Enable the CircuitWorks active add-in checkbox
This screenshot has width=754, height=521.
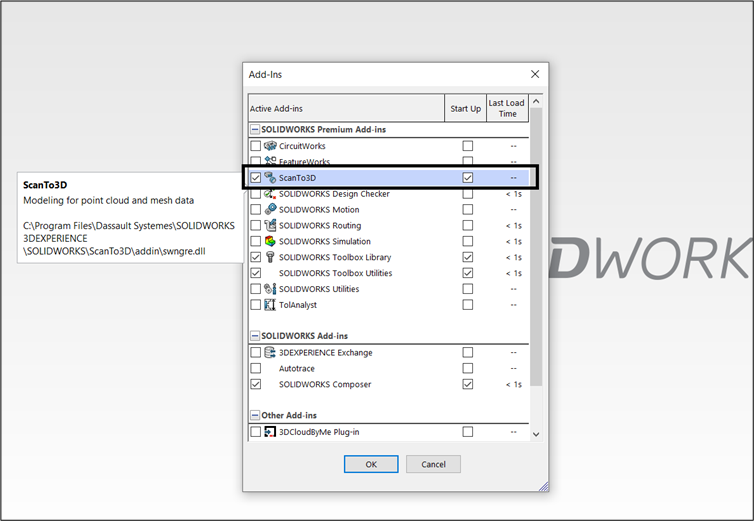pyautogui.click(x=256, y=146)
